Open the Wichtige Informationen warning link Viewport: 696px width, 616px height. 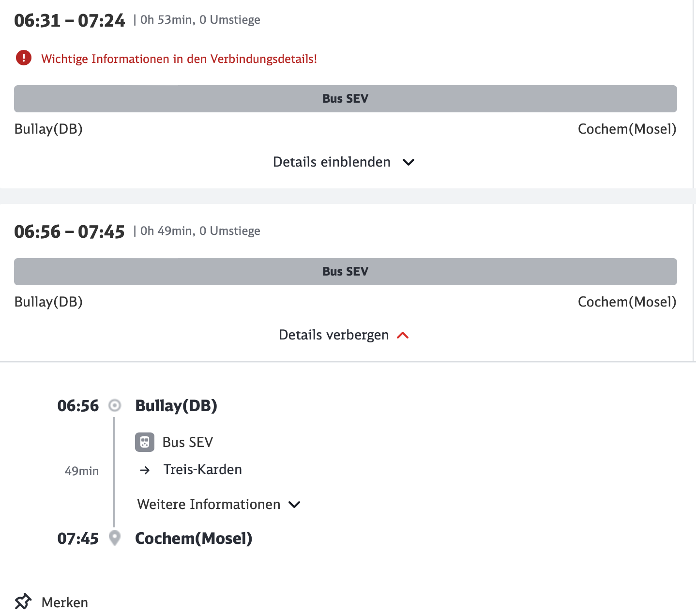point(179,59)
